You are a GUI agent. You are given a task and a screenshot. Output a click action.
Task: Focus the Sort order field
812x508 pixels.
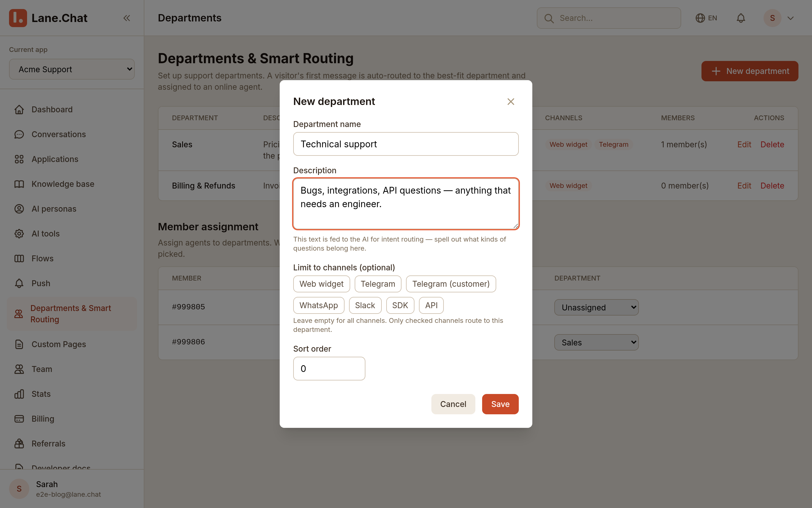click(329, 369)
